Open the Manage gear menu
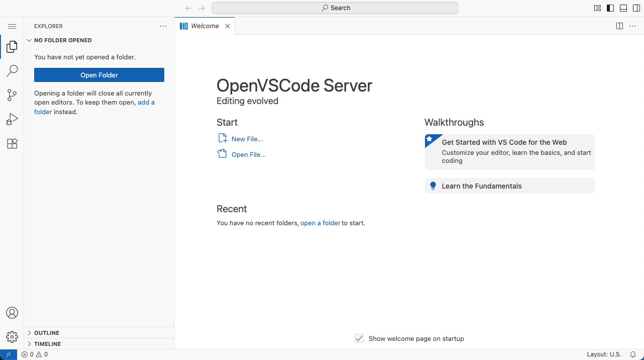The height and width of the screenshot is (360, 644). pos(12,337)
